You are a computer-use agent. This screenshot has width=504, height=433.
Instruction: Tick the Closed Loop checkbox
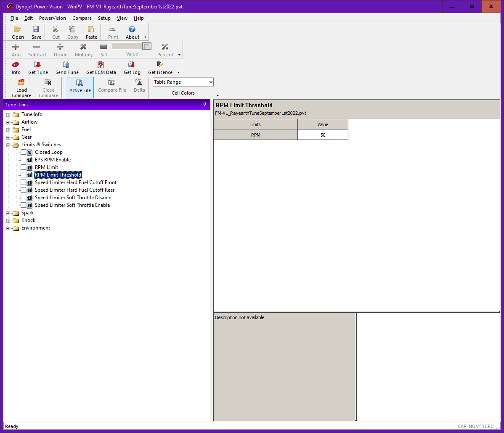click(x=23, y=152)
